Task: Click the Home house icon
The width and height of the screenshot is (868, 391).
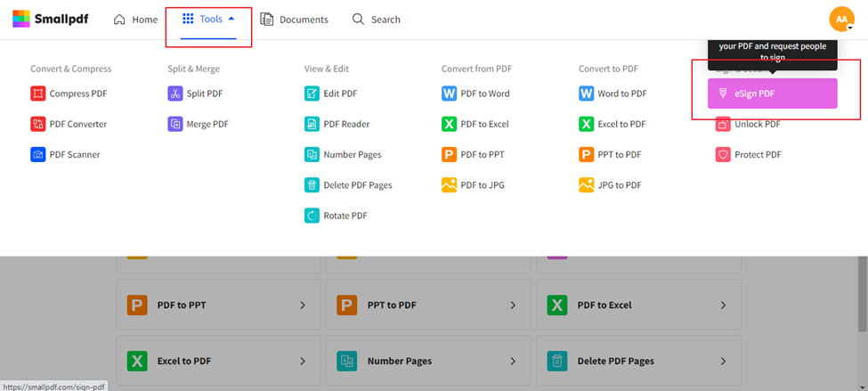Action: click(119, 20)
